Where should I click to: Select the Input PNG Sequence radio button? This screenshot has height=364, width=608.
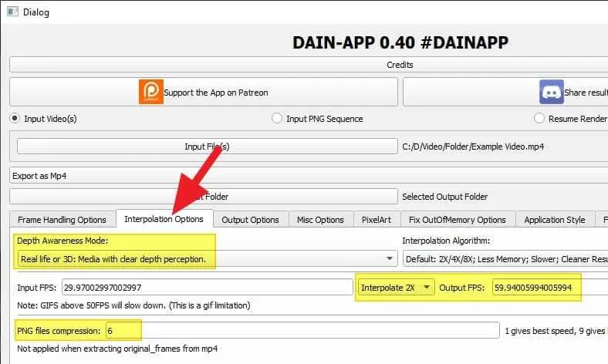[x=276, y=118]
